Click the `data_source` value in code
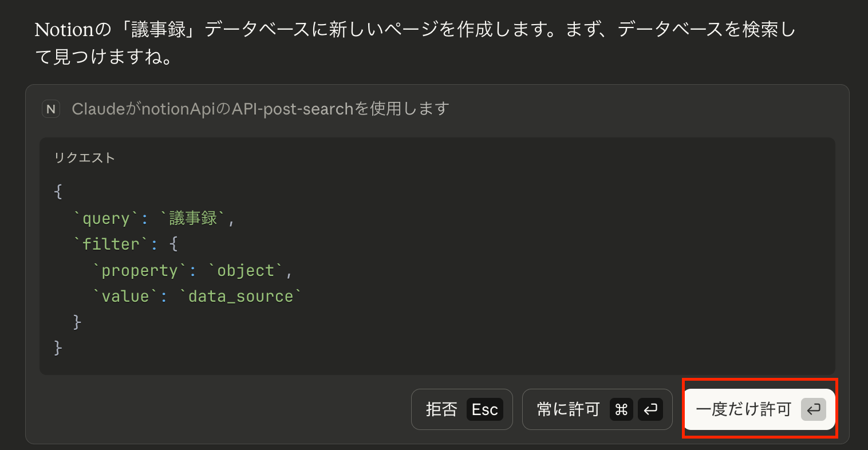This screenshot has height=450, width=868. click(240, 296)
